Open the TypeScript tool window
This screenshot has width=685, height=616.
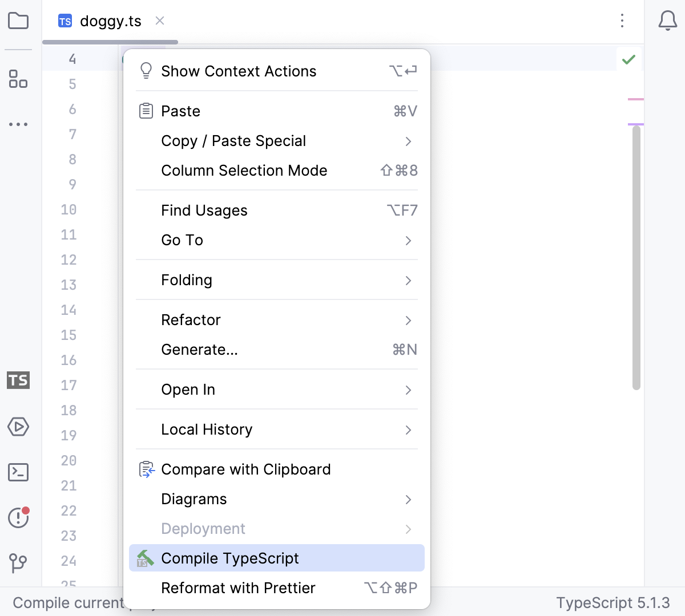18,380
